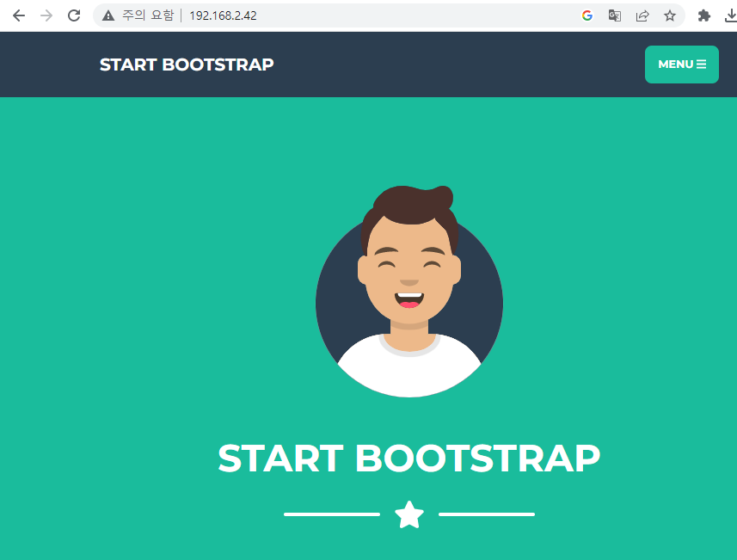Go back to the previous page
The image size is (737, 560).
[x=19, y=15]
